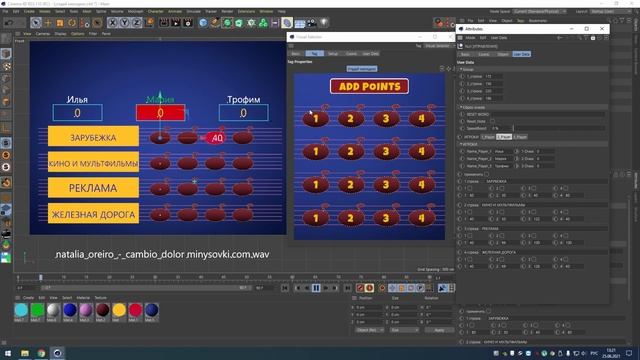Open the viewport Cameras menu

[x=42, y=34]
